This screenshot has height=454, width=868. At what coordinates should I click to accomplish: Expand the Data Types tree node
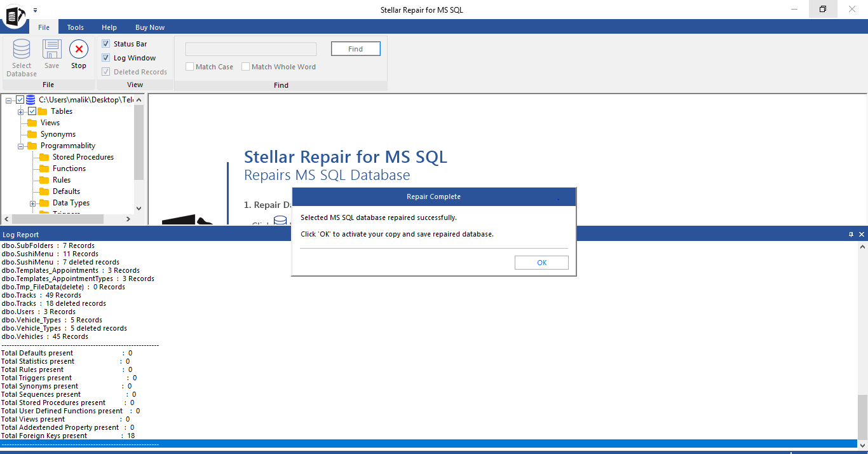[x=33, y=203]
